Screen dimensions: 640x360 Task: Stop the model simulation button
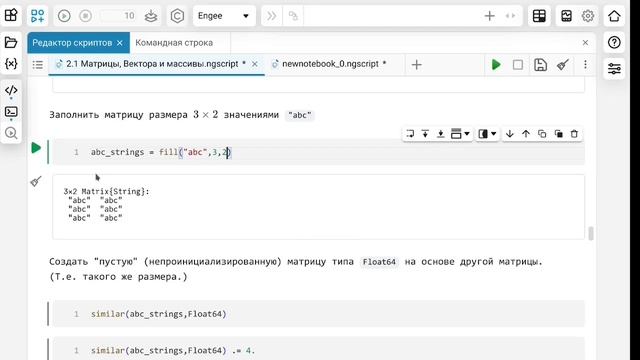85,16
